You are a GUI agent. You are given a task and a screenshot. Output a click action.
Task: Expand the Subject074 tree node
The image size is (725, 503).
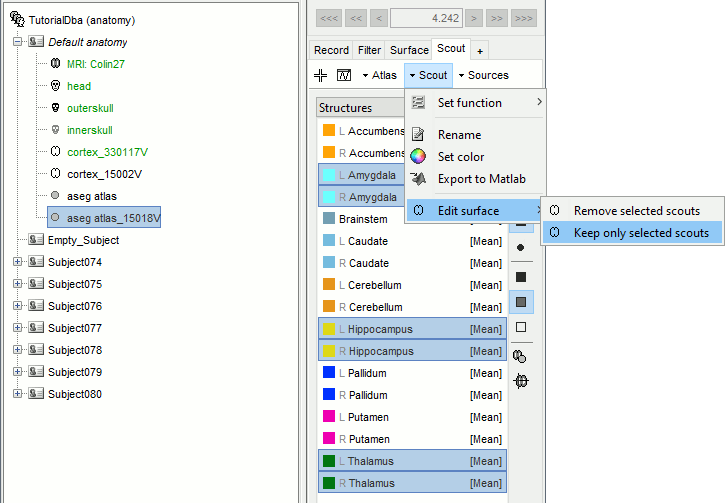click(17, 262)
